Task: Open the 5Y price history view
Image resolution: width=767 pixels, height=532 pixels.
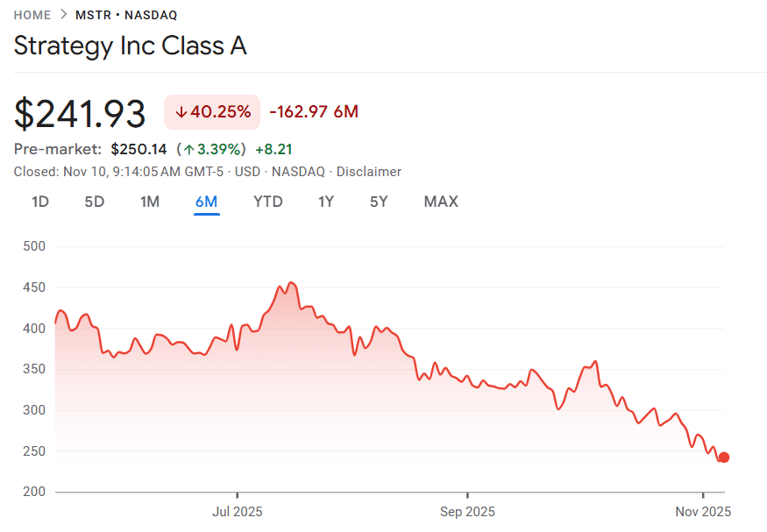Action: (x=379, y=202)
